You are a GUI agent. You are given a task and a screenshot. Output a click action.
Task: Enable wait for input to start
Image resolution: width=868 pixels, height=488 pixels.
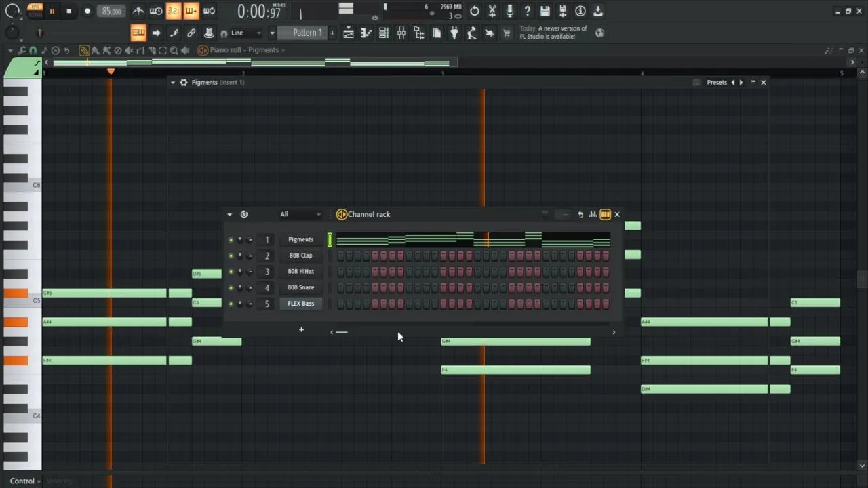coord(156,11)
